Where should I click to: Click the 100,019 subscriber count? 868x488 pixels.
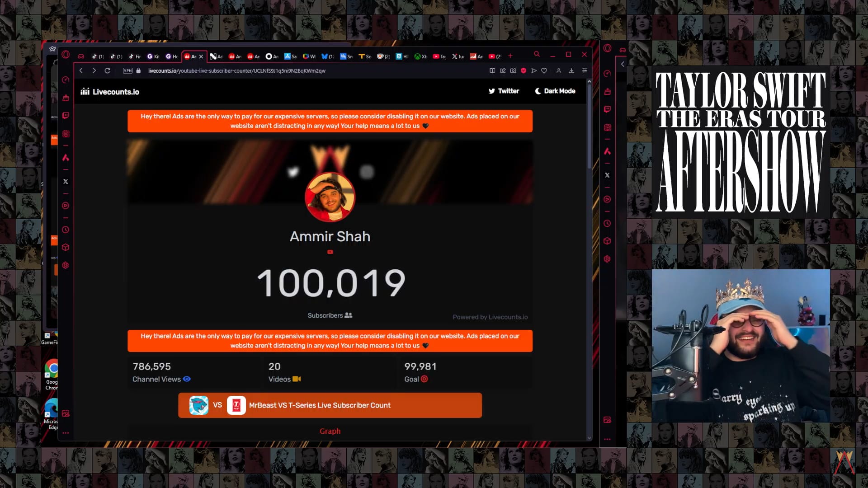pos(330,283)
